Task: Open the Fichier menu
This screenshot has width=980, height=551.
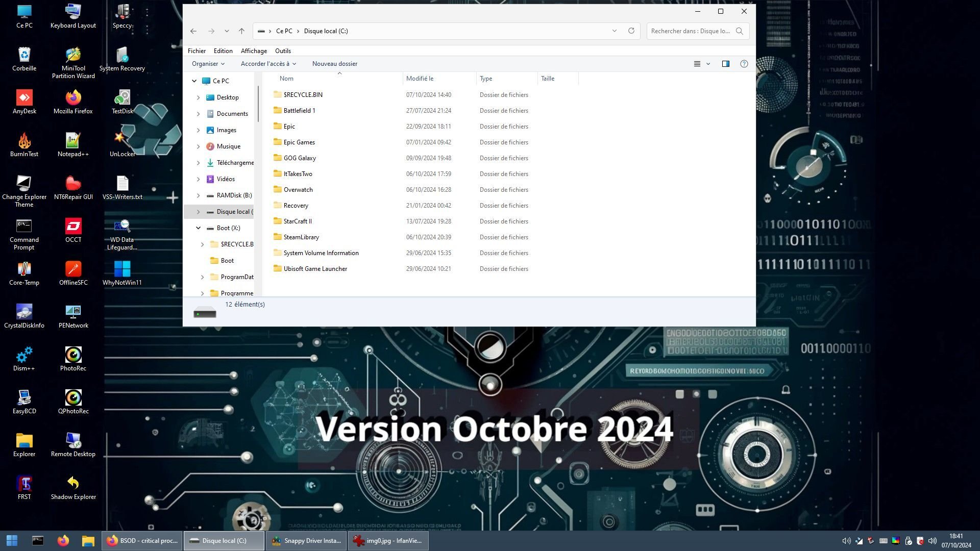Action: point(197,51)
